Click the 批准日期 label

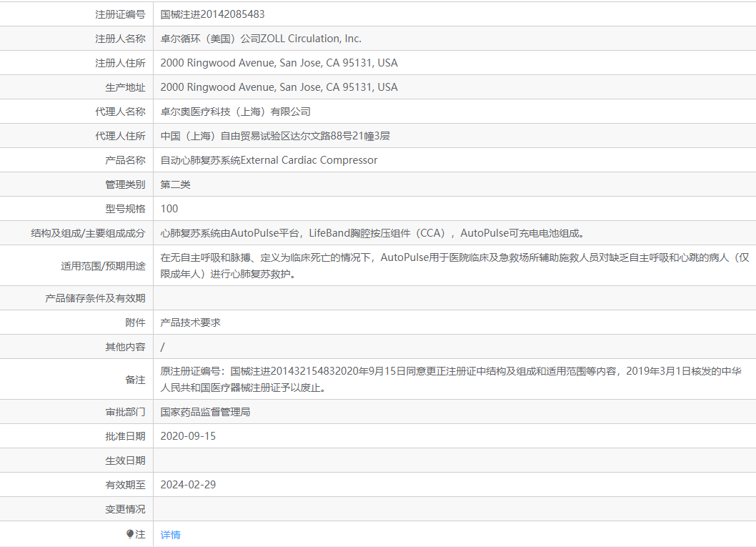[125, 436]
